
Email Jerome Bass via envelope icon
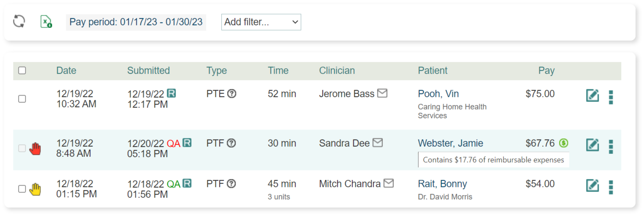(x=382, y=93)
